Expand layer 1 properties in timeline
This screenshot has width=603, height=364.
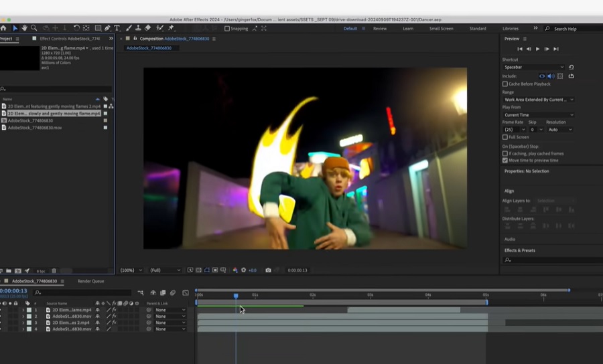pos(23,310)
